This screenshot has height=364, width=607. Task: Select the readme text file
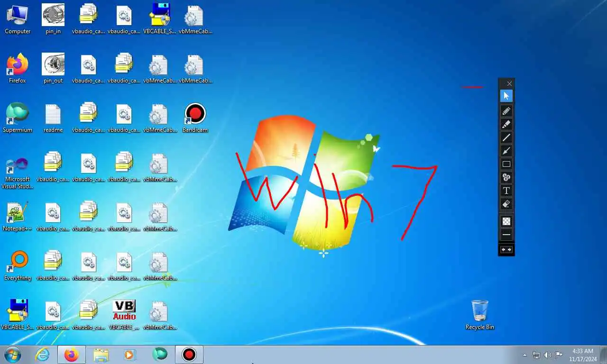point(53,118)
